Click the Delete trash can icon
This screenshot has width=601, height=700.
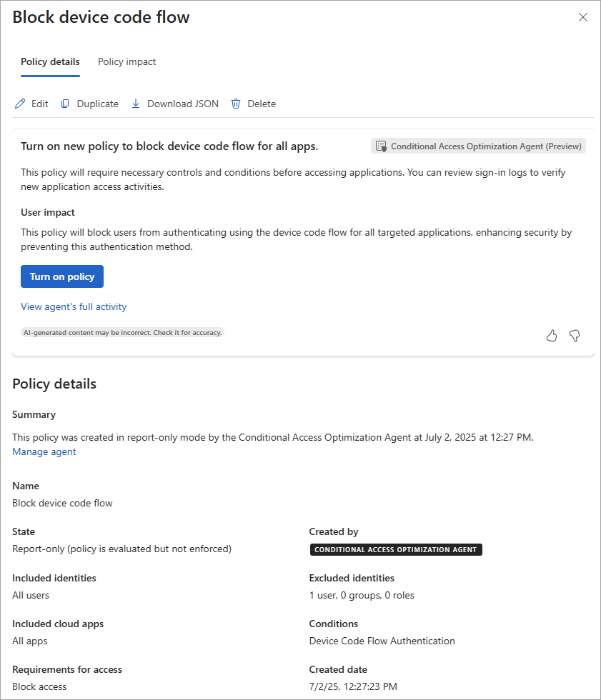(x=236, y=104)
